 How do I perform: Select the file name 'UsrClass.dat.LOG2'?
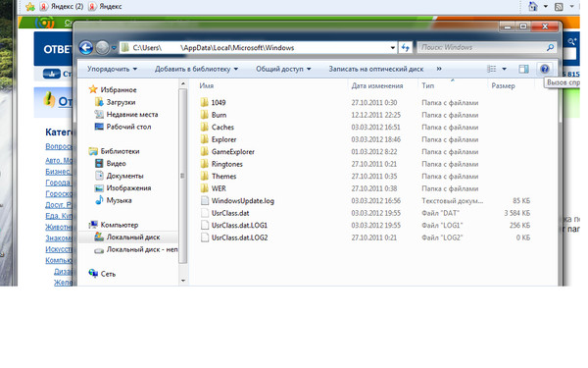tap(239, 237)
